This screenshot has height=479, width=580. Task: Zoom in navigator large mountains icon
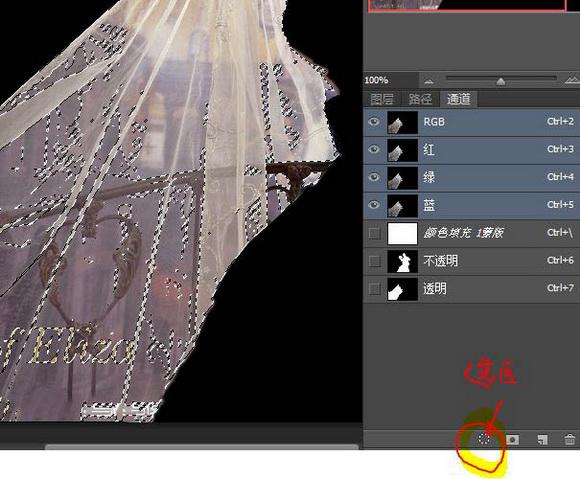pos(572,80)
